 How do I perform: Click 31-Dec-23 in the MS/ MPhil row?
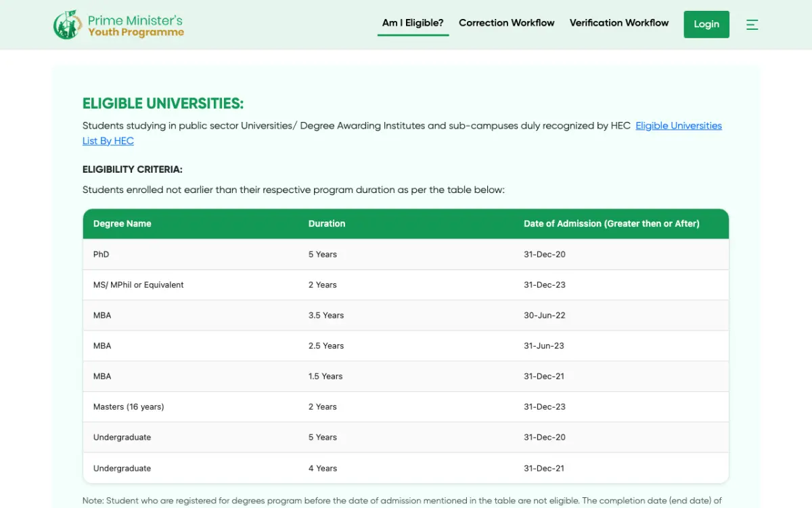(x=545, y=284)
